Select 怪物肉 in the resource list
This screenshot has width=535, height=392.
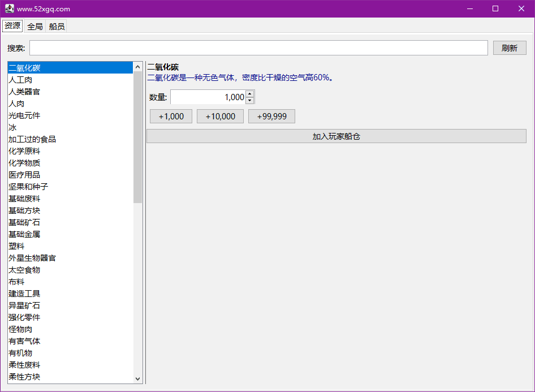click(x=70, y=329)
